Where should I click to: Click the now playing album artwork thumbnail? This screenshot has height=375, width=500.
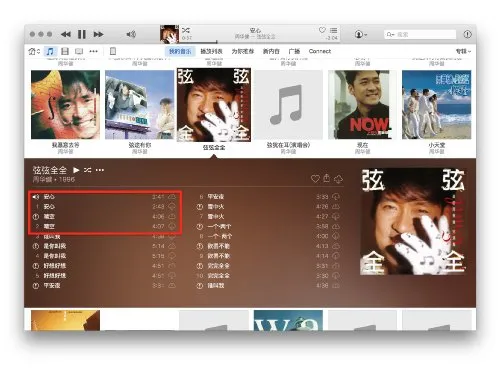tap(169, 34)
